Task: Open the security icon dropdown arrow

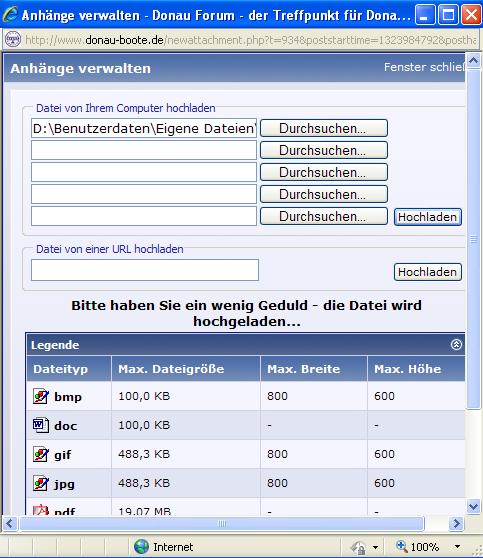Action: coord(375,547)
